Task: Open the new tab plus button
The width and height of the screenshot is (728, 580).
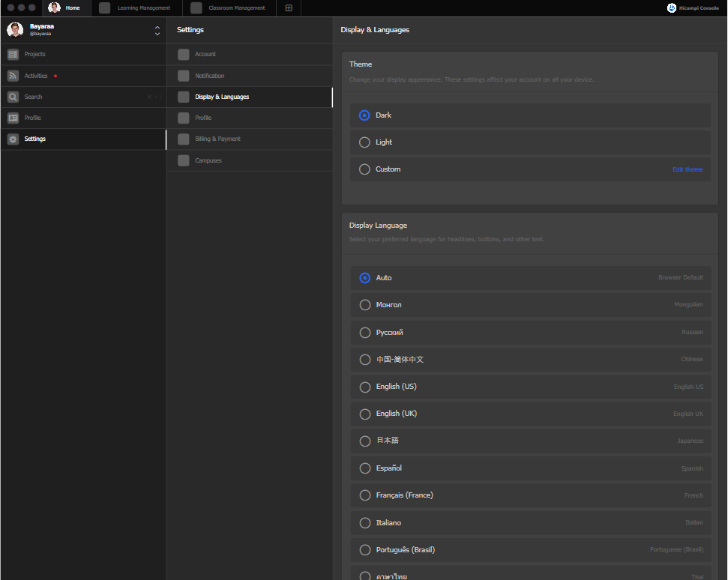Action: pyautogui.click(x=289, y=8)
